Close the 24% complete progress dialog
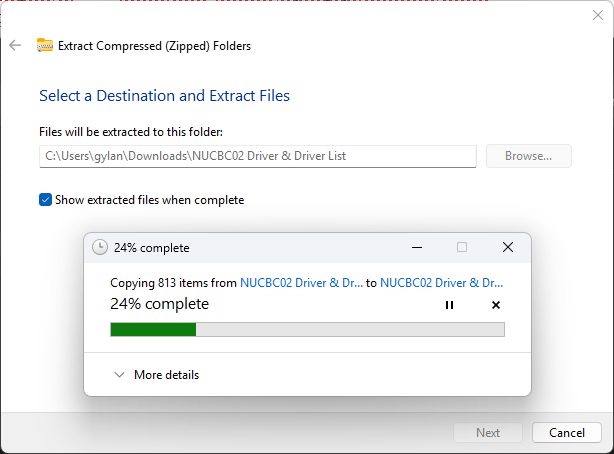614x454 pixels. (x=507, y=247)
